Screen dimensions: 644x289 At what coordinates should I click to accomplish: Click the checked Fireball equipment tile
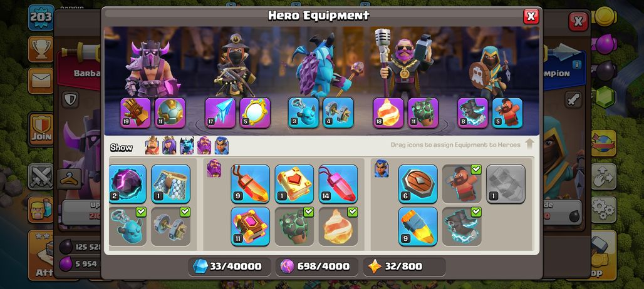(338, 226)
